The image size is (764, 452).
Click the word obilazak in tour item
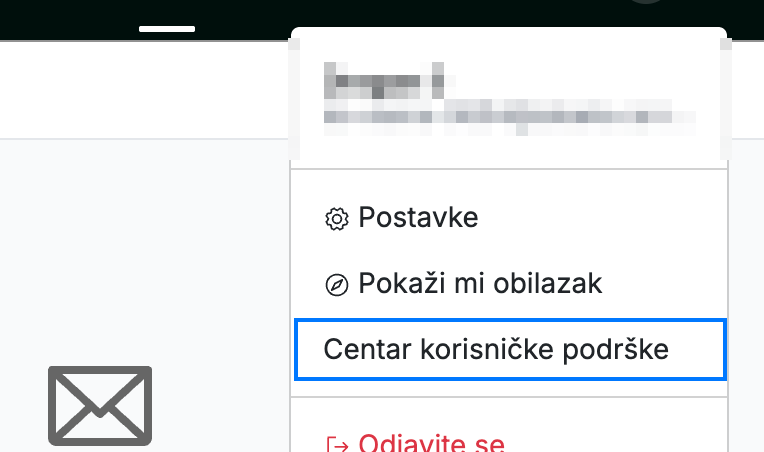[x=547, y=283]
